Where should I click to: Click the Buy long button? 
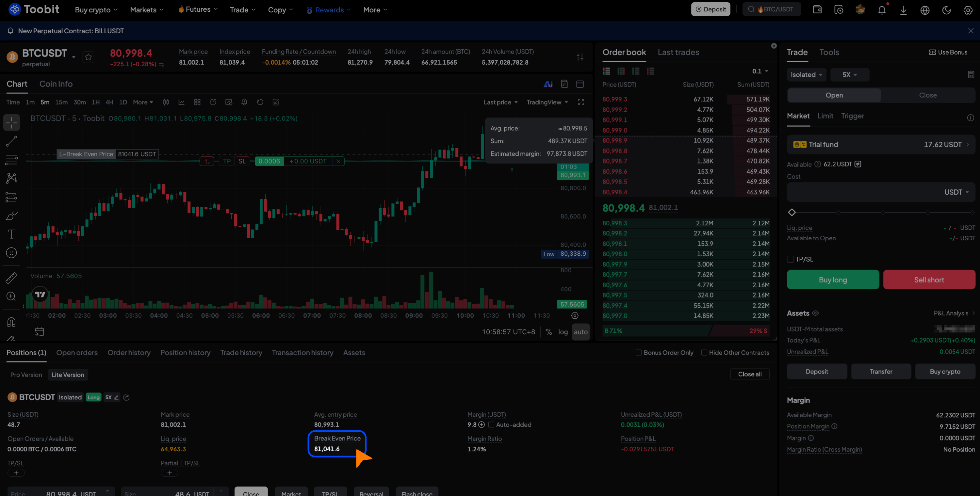[x=833, y=280]
